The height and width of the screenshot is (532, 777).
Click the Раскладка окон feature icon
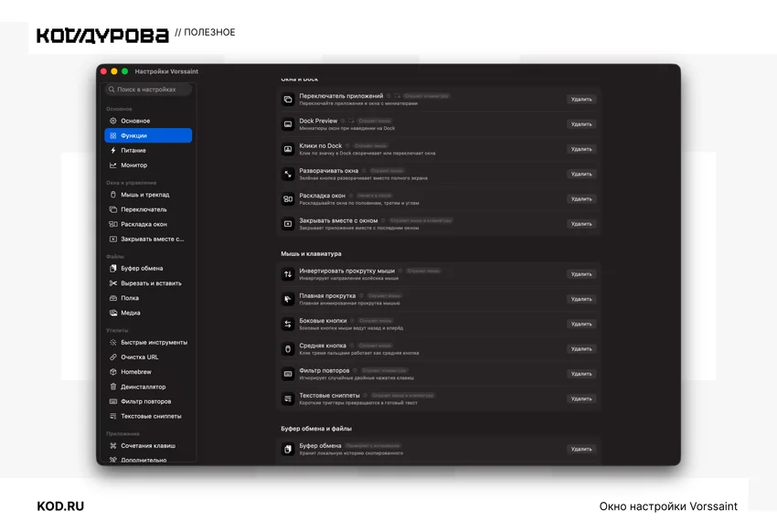[x=288, y=199]
